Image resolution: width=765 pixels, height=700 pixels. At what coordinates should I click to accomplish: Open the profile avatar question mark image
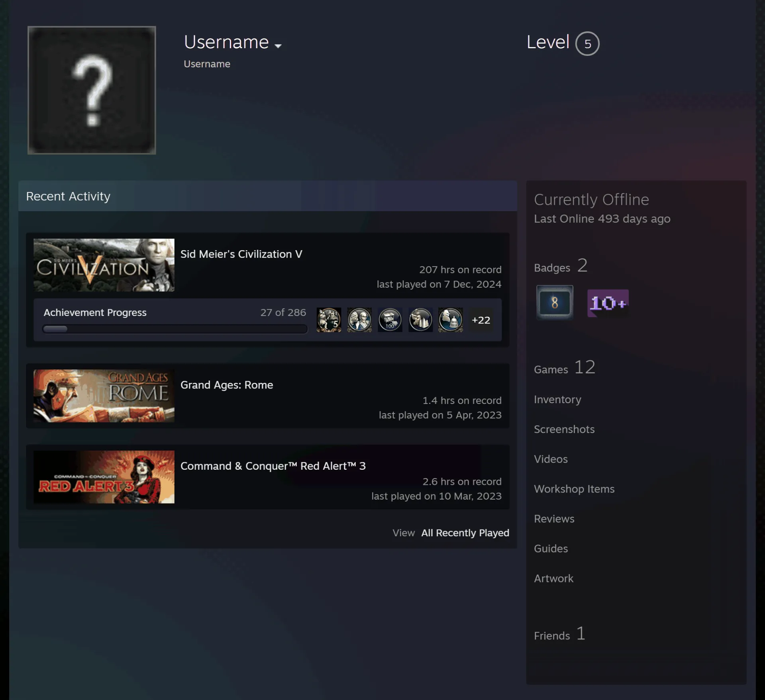tap(92, 90)
